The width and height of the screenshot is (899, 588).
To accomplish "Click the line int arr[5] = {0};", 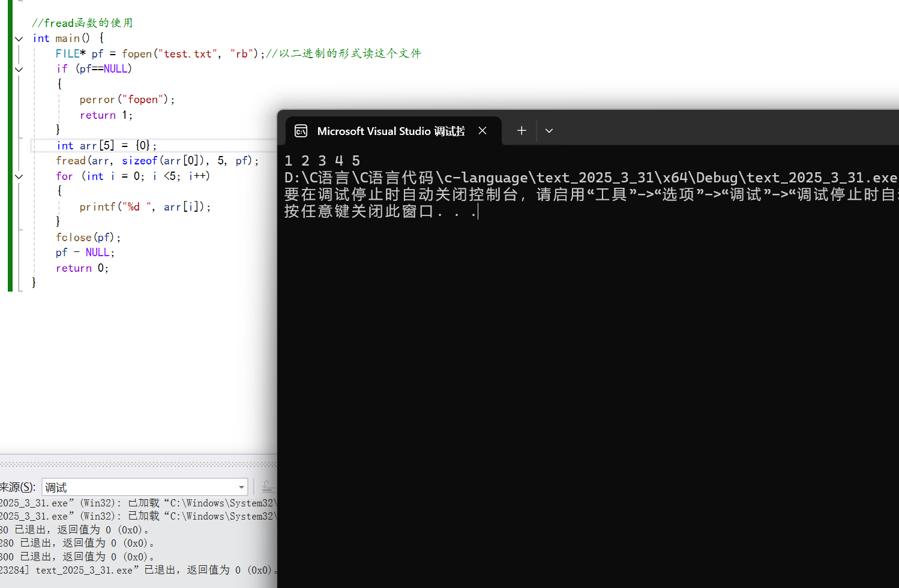I will (x=107, y=146).
